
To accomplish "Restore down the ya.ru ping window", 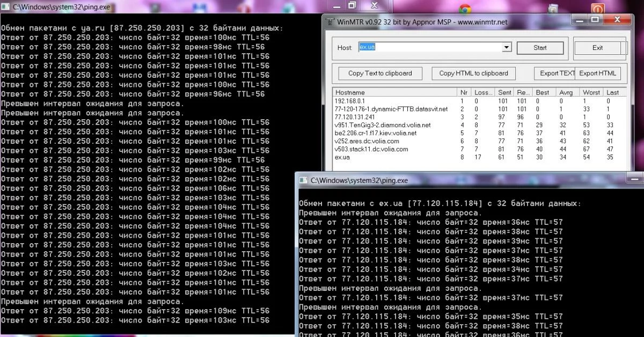I will [352, 5].
